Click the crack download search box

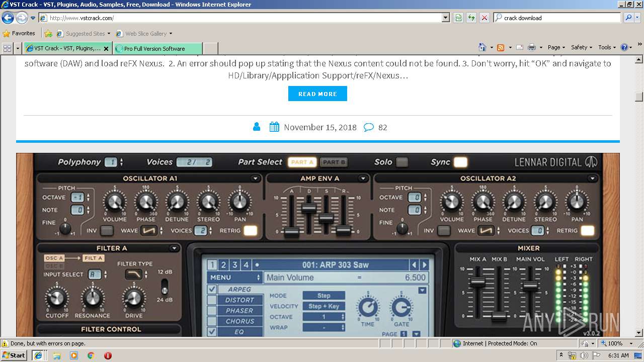[x=561, y=18]
